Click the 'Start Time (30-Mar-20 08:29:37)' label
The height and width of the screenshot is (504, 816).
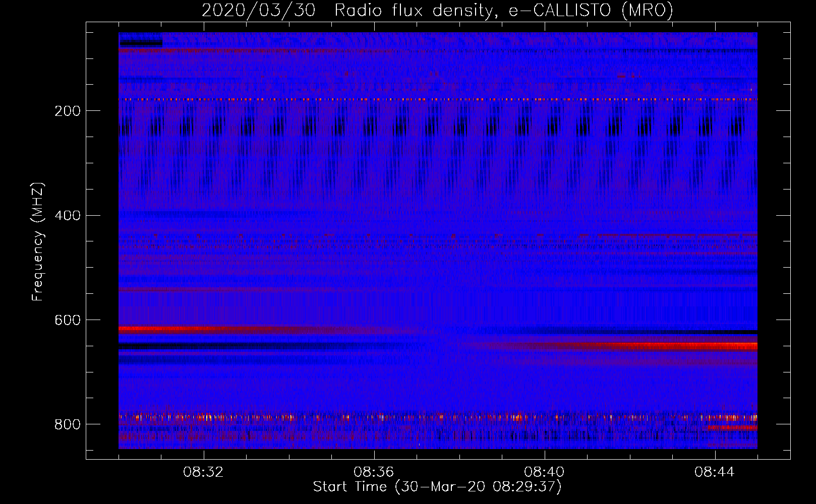pos(437,487)
